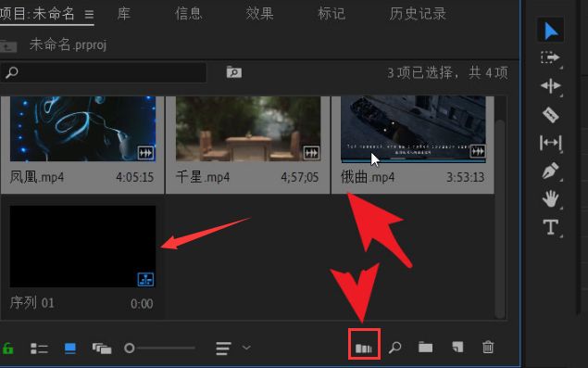Switch to the 信息 tab
This screenshot has width=588, height=368.
point(188,14)
